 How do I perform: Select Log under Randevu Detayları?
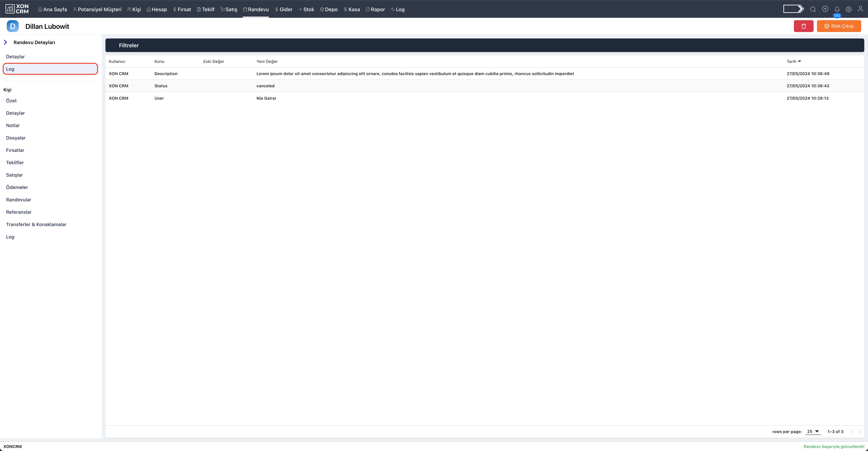[x=50, y=69]
